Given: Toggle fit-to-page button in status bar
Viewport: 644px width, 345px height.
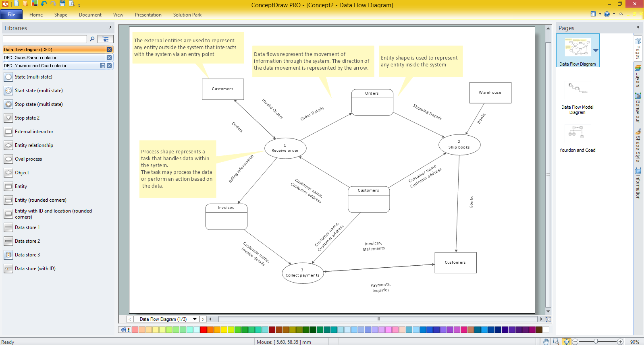Looking at the screenshot, I should (567, 341).
